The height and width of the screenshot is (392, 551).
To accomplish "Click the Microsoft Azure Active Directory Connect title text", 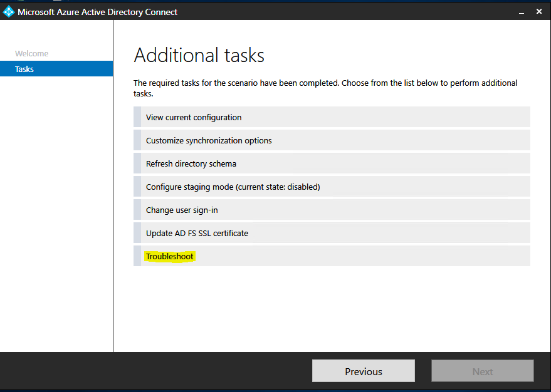I will coord(97,12).
